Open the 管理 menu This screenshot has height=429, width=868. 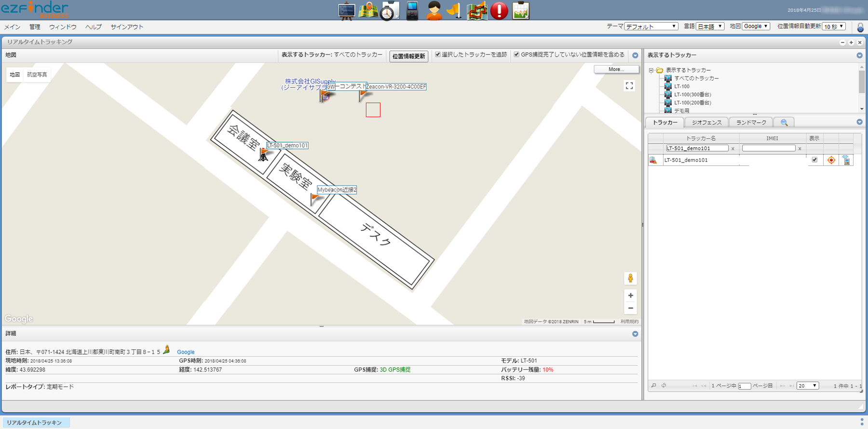coord(35,27)
